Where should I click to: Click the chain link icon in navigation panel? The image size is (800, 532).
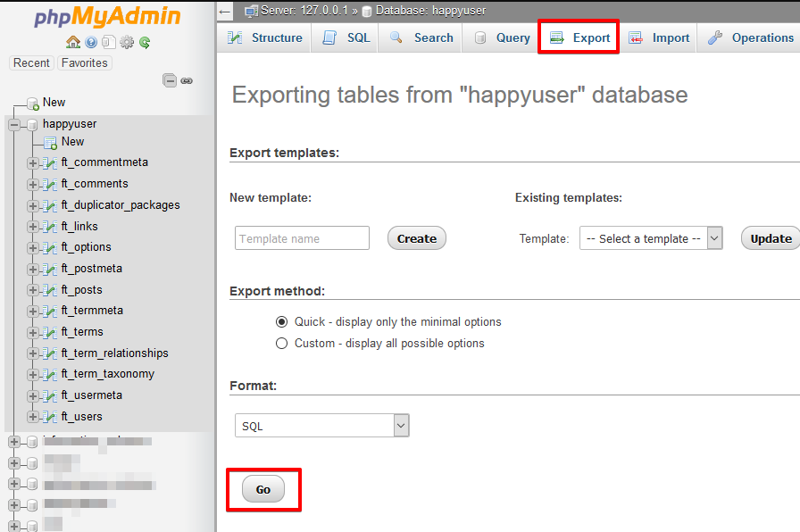[x=187, y=80]
